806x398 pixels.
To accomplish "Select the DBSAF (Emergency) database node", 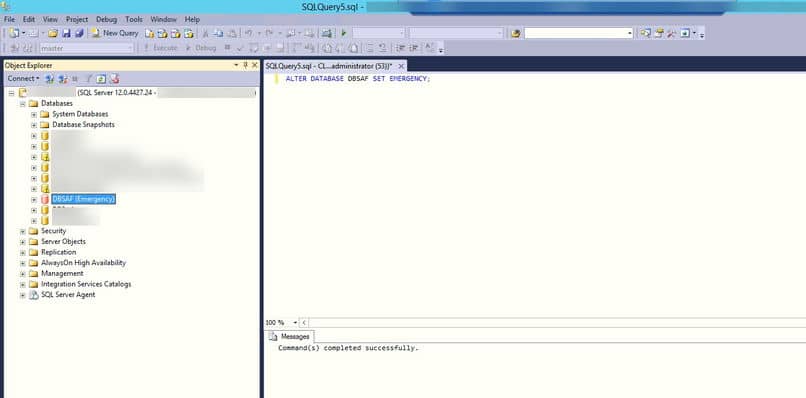I will (83, 199).
